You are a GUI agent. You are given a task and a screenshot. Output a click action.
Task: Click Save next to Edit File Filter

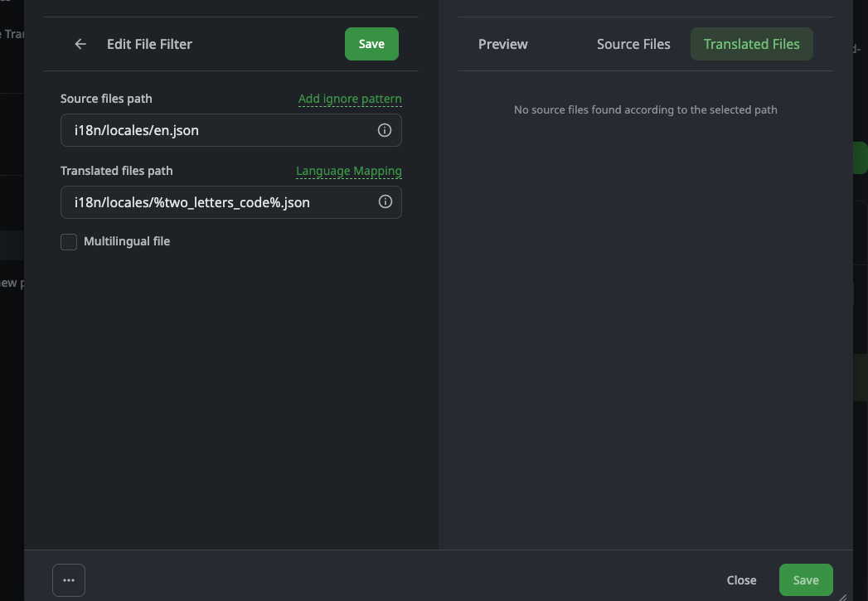click(x=371, y=44)
